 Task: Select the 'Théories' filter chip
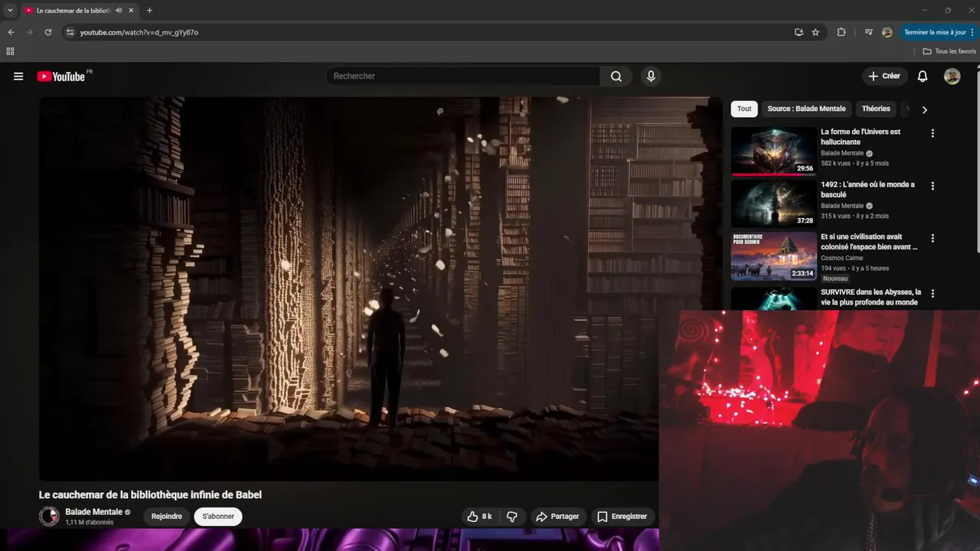coord(876,109)
